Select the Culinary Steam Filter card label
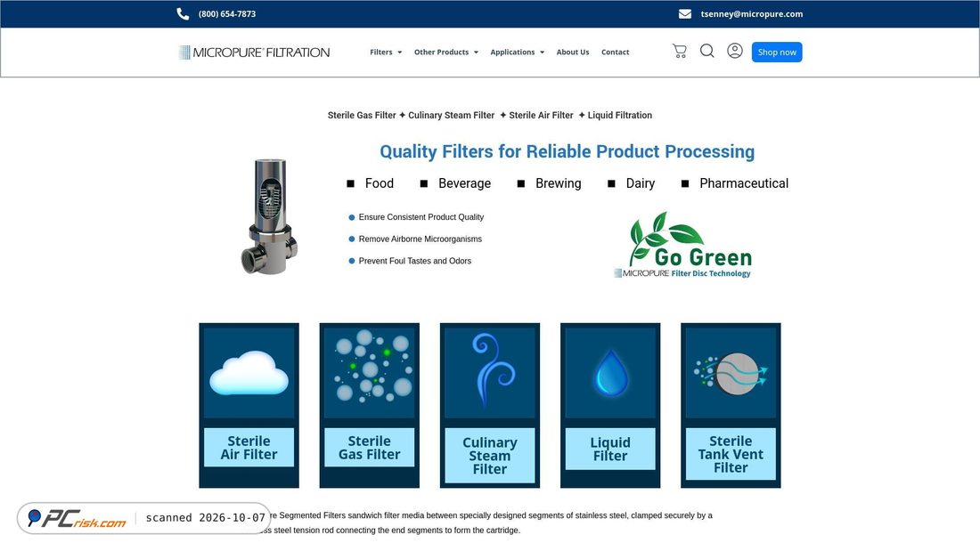980x551 pixels. click(490, 456)
